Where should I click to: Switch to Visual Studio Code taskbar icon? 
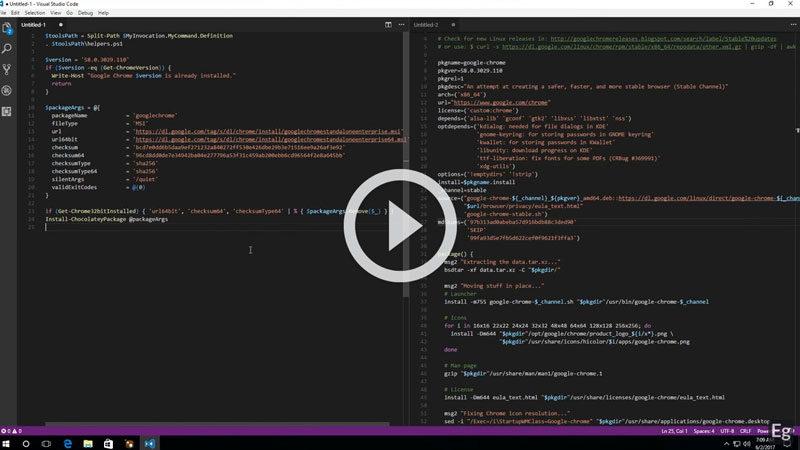point(149,444)
